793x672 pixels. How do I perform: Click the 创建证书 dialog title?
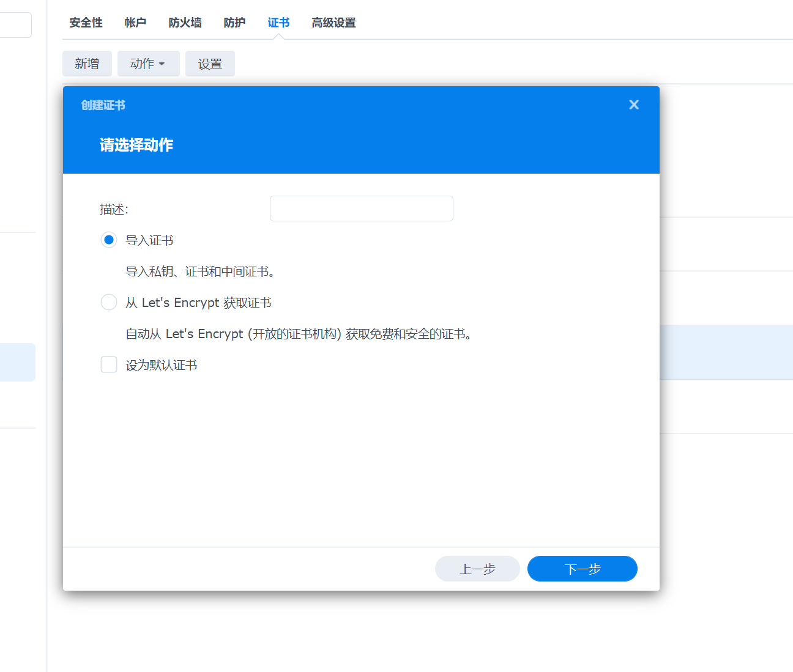pyautogui.click(x=103, y=105)
